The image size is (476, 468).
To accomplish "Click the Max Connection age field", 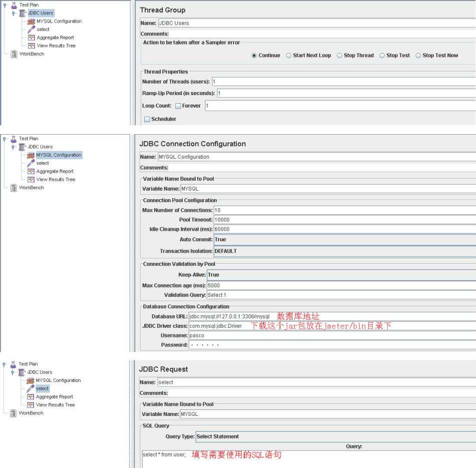I will point(342,285).
